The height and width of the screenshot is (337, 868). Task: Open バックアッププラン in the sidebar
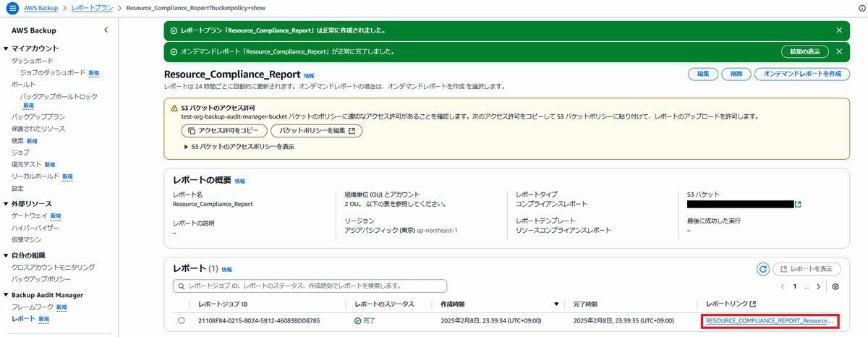38,116
